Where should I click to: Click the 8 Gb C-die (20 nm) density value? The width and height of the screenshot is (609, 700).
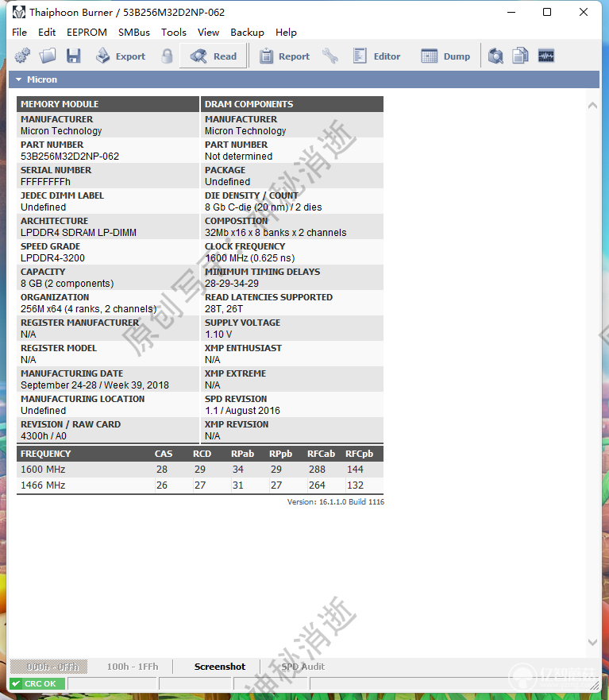pyautogui.click(x=264, y=207)
